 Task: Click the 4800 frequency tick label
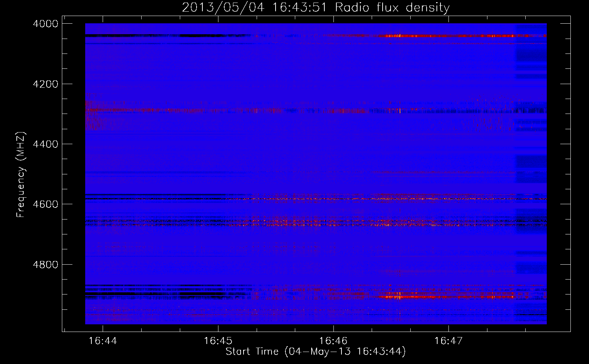[46, 265]
